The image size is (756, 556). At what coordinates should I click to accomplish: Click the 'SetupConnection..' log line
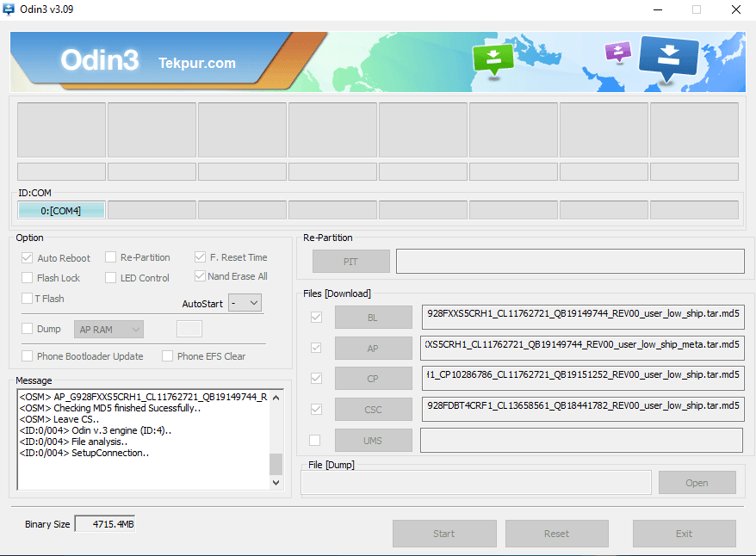pos(84,453)
